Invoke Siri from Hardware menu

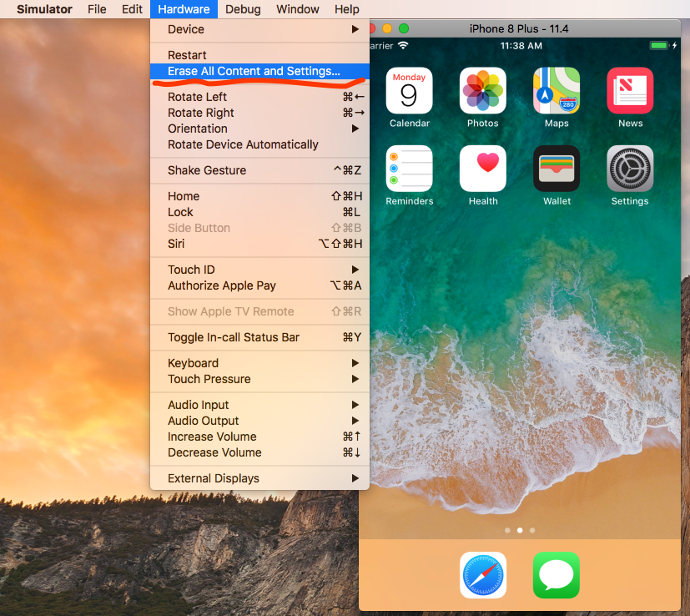tap(259, 244)
